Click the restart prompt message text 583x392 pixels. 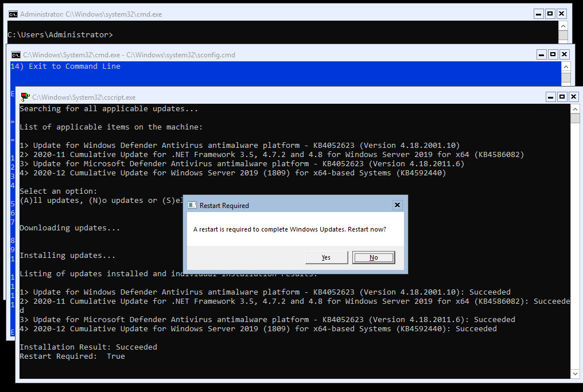click(x=290, y=229)
